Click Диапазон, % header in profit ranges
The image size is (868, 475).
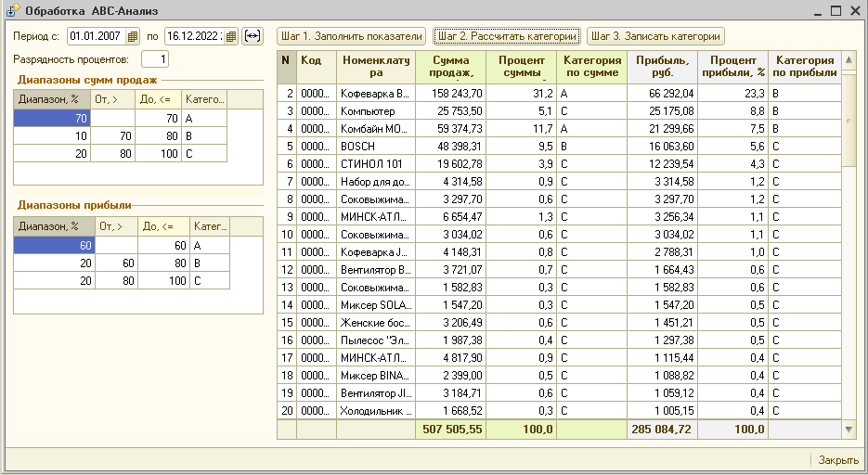point(54,226)
